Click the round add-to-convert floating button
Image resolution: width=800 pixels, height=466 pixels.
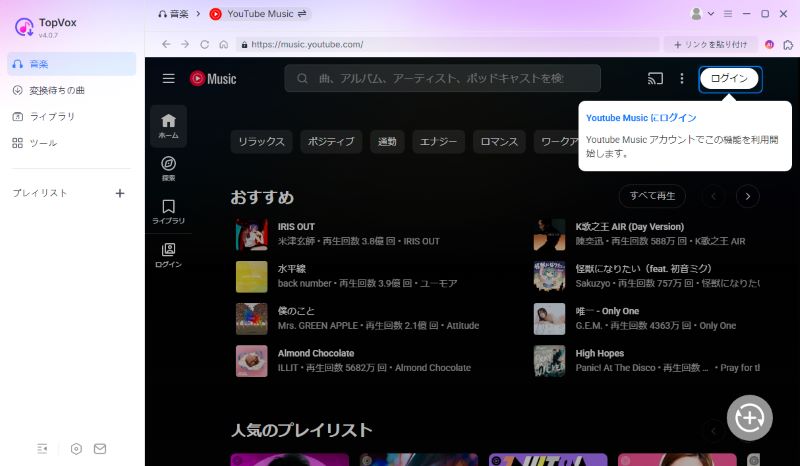coord(749,418)
